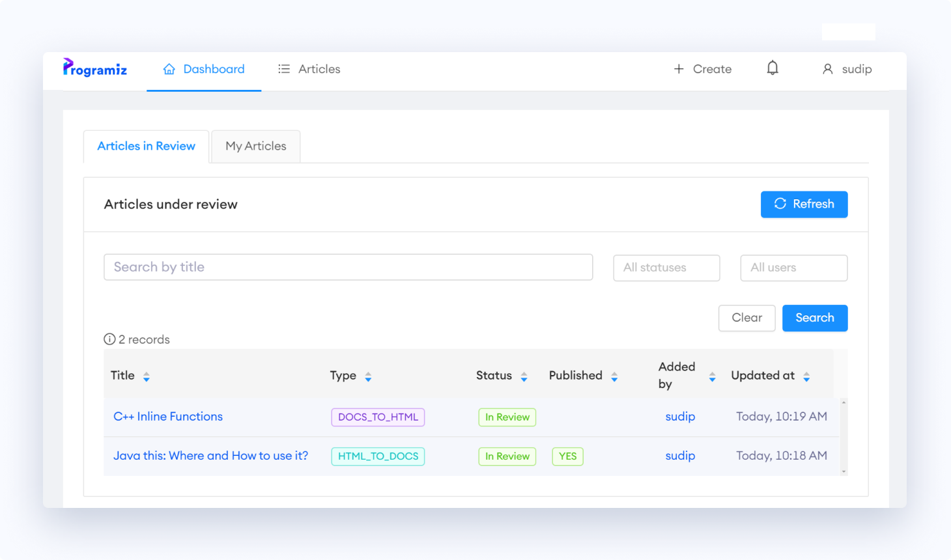Click the plus icon next to Create

point(678,68)
